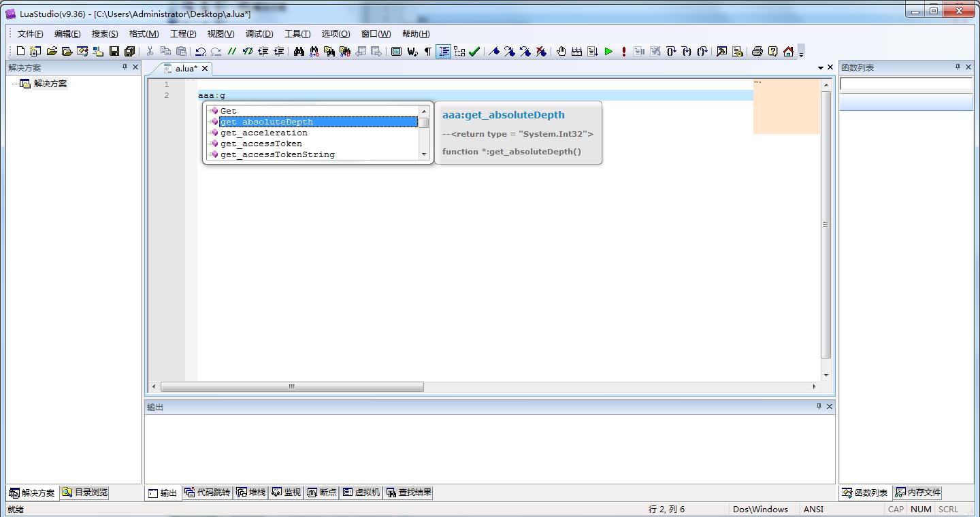Open the 调试(D) menu
The height and width of the screenshot is (517, 980).
[x=259, y=34]
